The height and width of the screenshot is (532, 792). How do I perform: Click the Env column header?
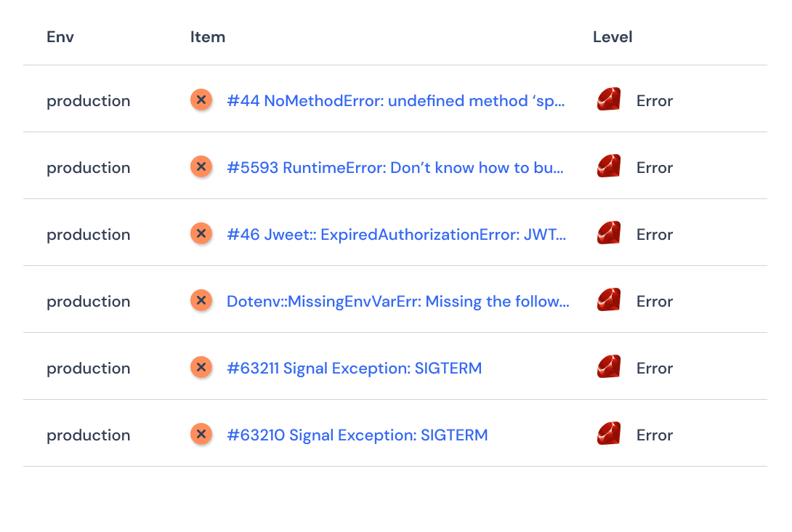point(60,37)
